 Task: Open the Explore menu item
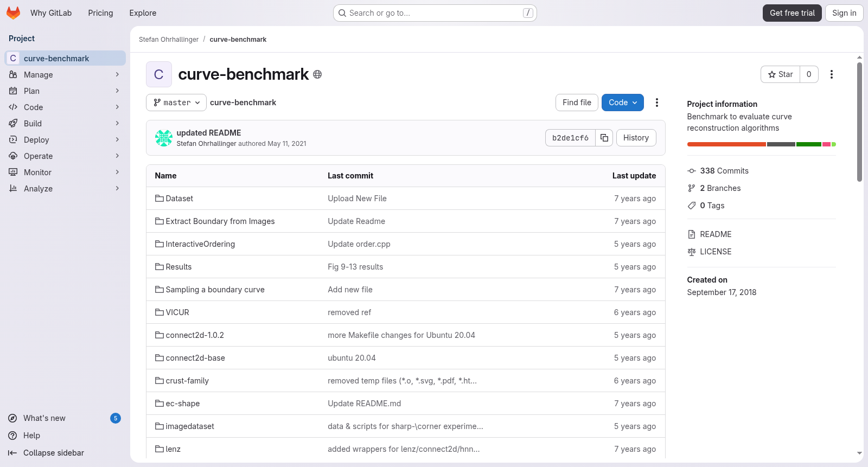pyautogui.click(x=143, y=13)
